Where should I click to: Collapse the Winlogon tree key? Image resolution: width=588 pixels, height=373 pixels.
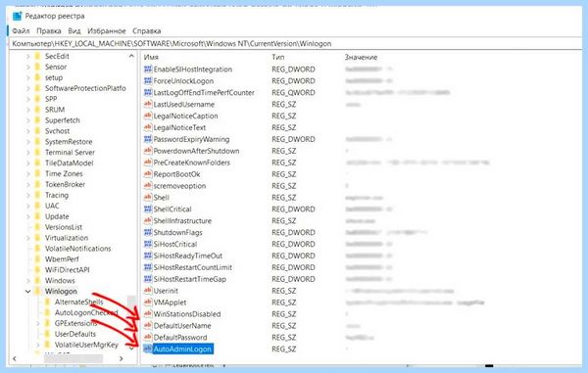(x=28, y=291)
